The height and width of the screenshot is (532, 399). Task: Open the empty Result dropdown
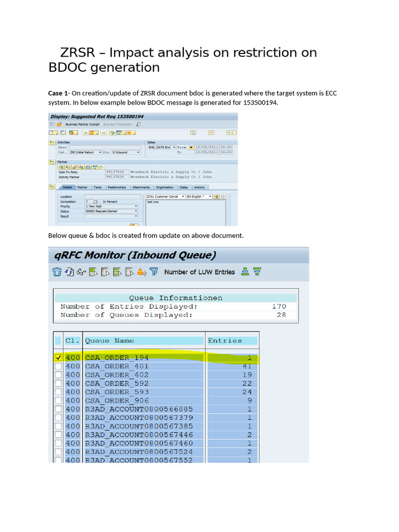click(x=111, y=216)
